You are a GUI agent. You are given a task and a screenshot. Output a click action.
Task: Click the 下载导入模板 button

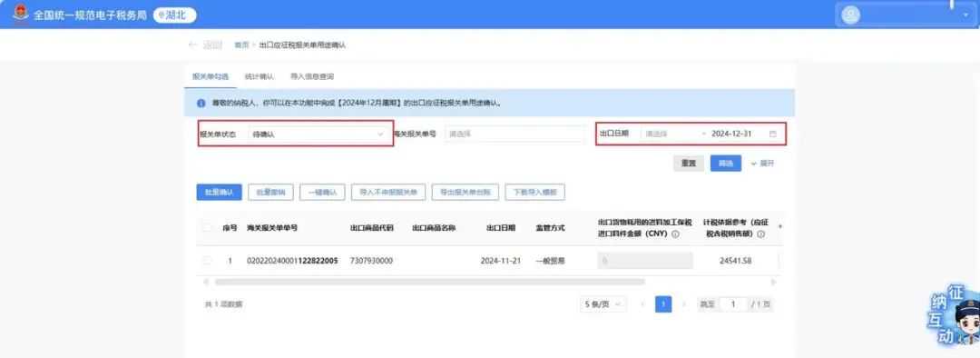coord(535,192)
